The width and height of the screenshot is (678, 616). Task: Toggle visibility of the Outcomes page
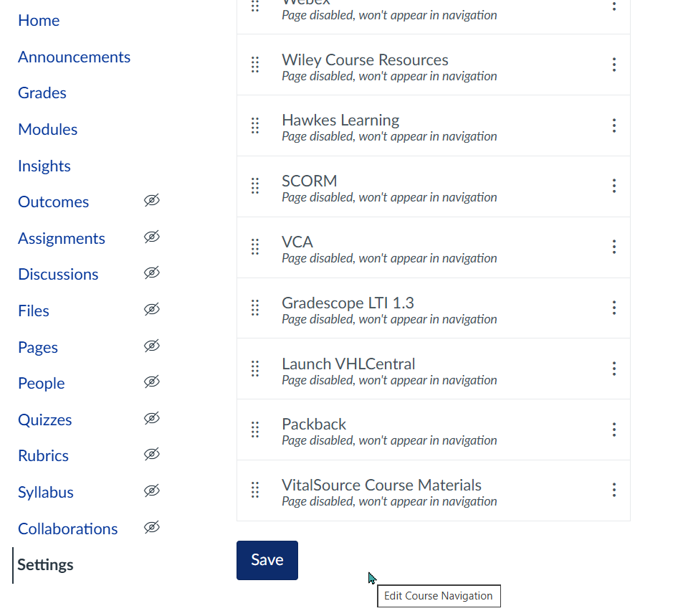click(151, 201)
